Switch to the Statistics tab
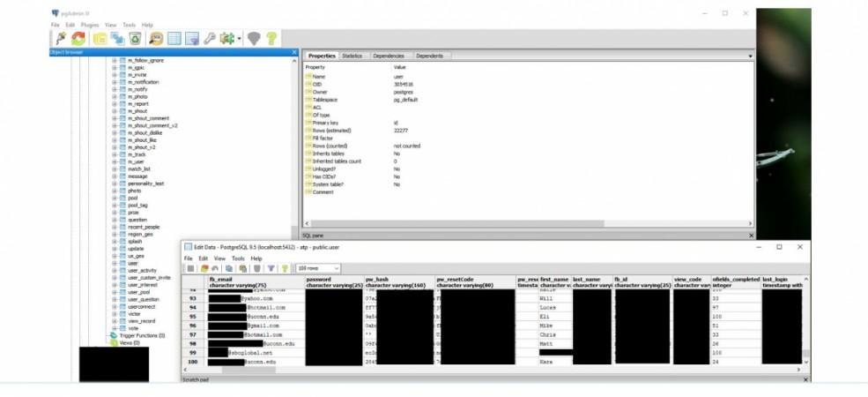This screenshot has height=397, width=868. click(x=352, y=56)
